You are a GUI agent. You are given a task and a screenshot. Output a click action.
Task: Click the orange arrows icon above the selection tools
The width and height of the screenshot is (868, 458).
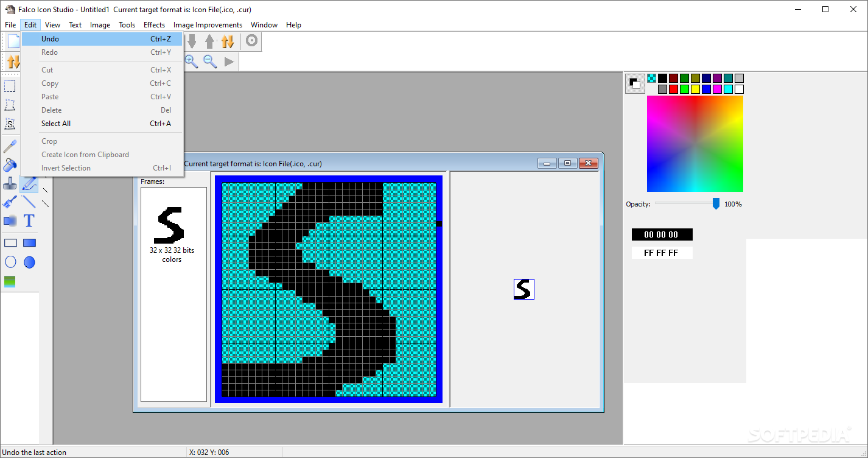[x=13, y=61]
